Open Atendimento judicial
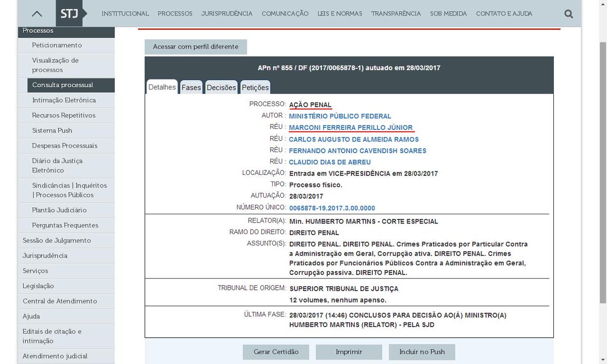 coord(66,356)
